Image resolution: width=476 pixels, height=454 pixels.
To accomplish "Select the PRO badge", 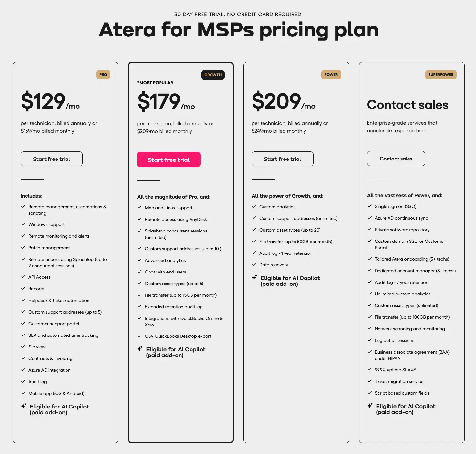I will pyautogui.click(x=103, y=75).
